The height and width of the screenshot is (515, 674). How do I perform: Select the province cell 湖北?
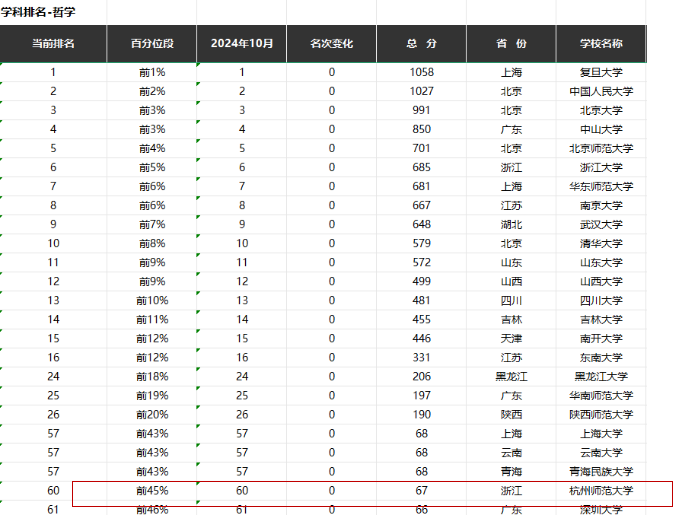[x=511, y=224]
